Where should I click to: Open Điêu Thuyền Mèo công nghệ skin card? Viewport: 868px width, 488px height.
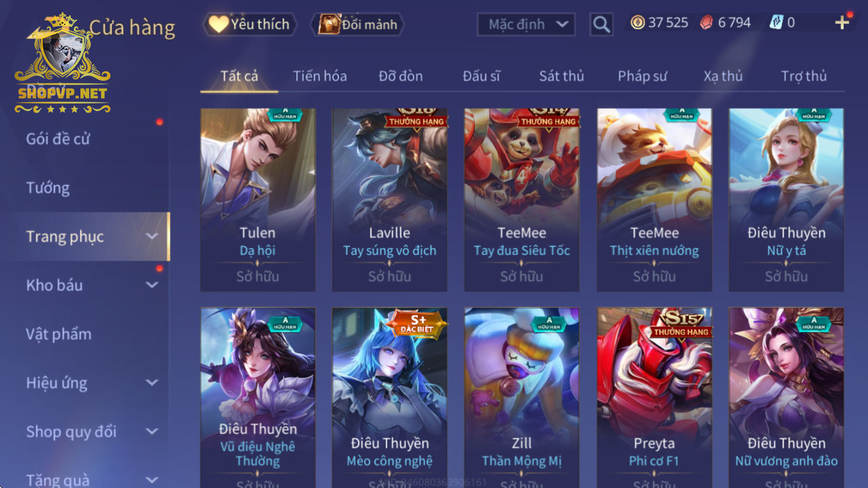point(390,397)
